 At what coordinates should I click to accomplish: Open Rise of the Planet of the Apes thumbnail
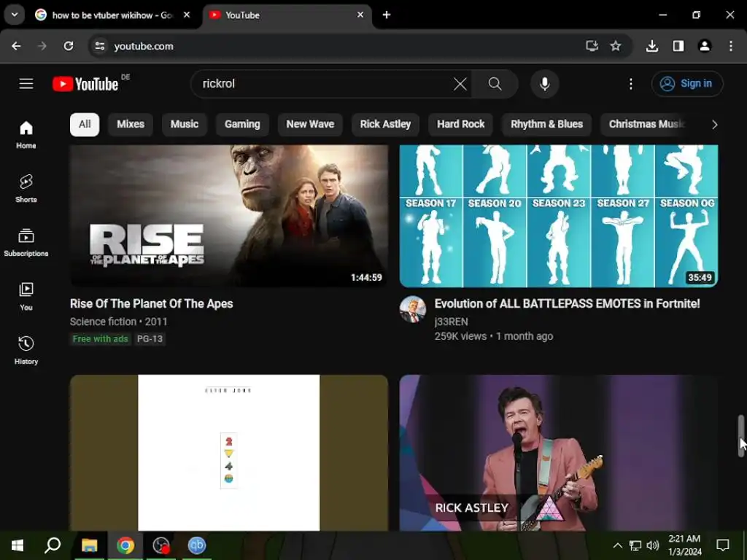pos(229,216)
